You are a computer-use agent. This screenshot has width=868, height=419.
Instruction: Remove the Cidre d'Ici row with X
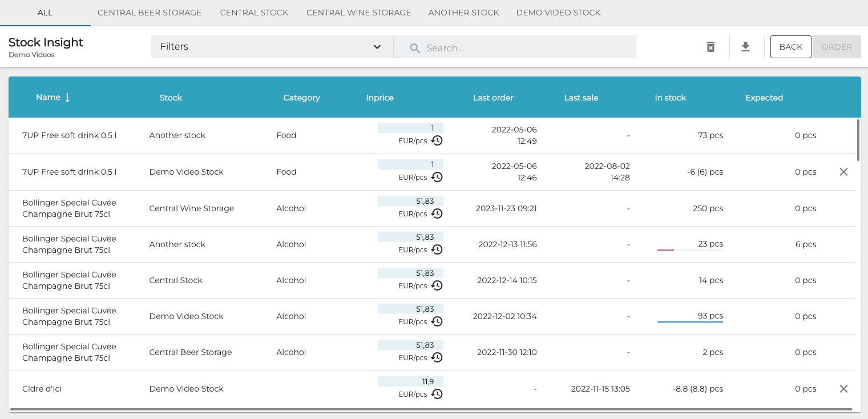point(843,389)
